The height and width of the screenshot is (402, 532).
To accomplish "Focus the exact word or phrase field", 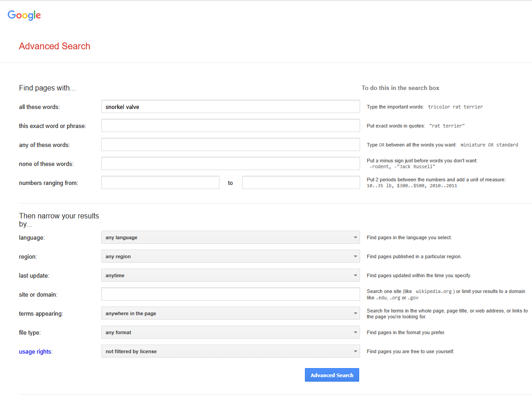I will point(230,126).
